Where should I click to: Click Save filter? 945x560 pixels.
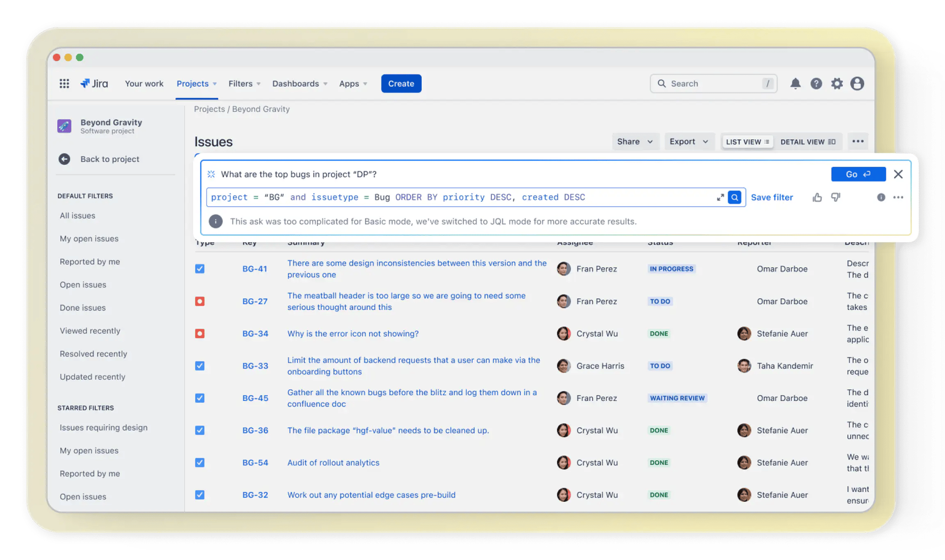[x=772, y=197]
